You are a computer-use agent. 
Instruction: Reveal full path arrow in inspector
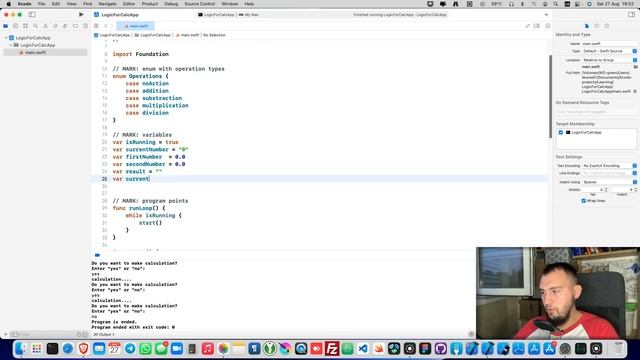(x=635, y=91)
